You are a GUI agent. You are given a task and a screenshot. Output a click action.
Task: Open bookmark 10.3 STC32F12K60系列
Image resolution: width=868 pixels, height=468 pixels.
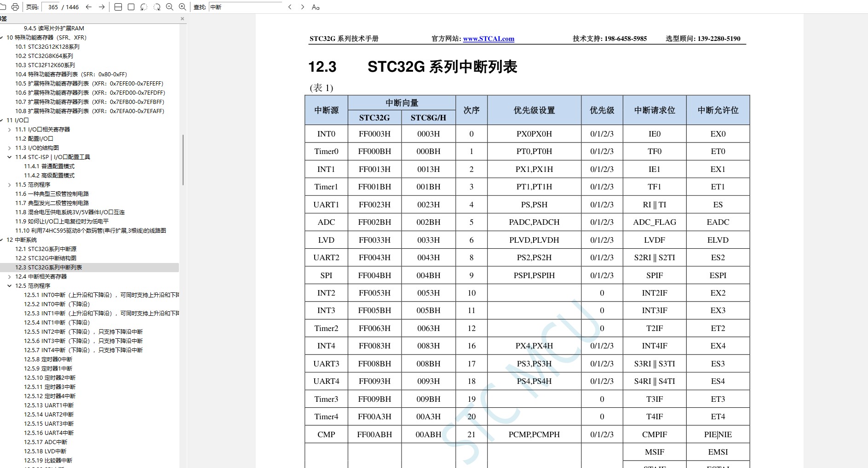click(45, 65)
